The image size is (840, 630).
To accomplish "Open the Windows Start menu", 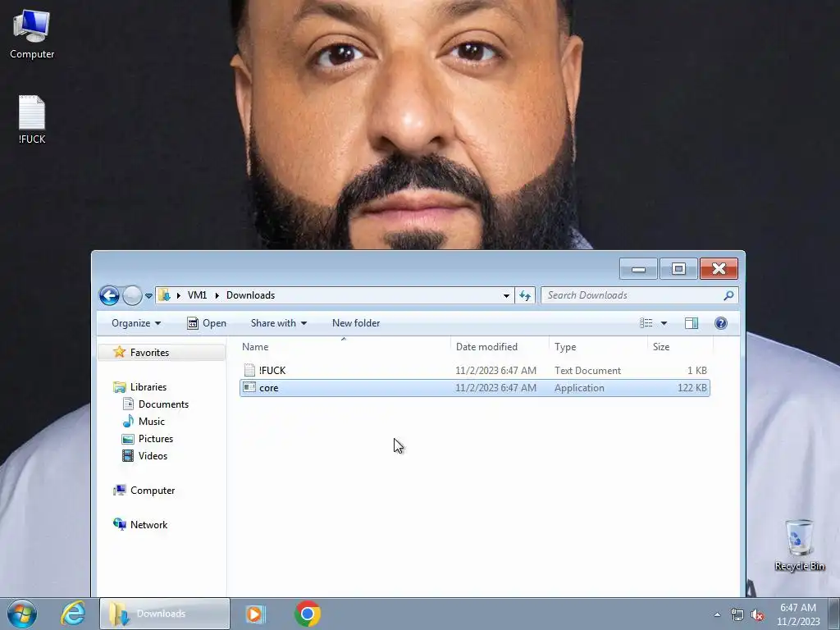I will pyautogui.click(x=22, y=614).
